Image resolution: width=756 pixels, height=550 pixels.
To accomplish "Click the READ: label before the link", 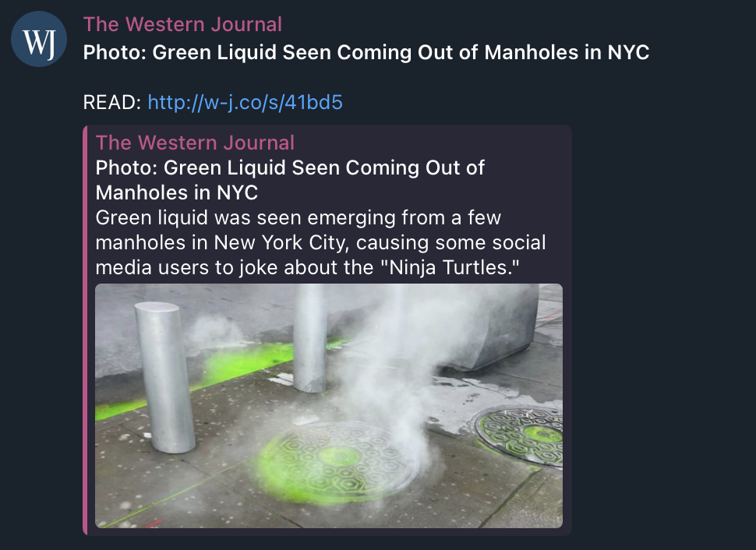I will pos(112,102).
